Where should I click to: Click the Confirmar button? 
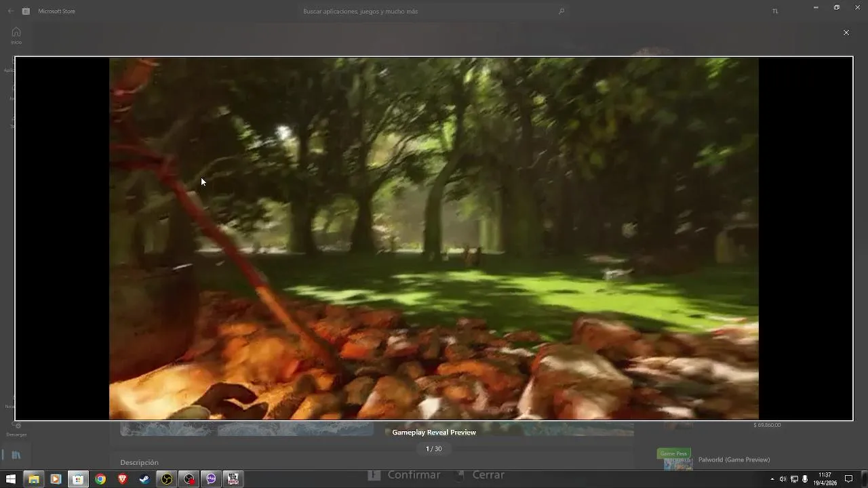point(405,475)
